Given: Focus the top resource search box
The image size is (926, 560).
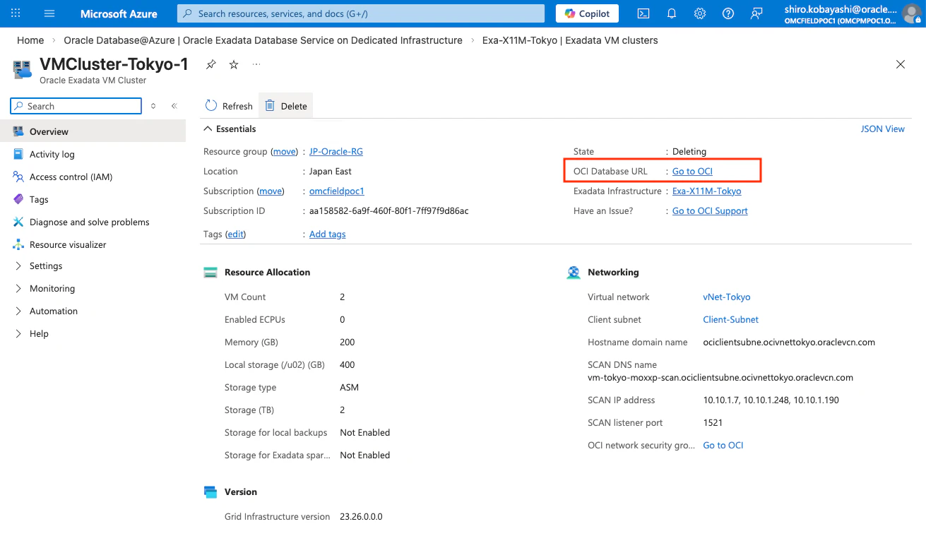Looking at the screenshot, I should (361, 13).
